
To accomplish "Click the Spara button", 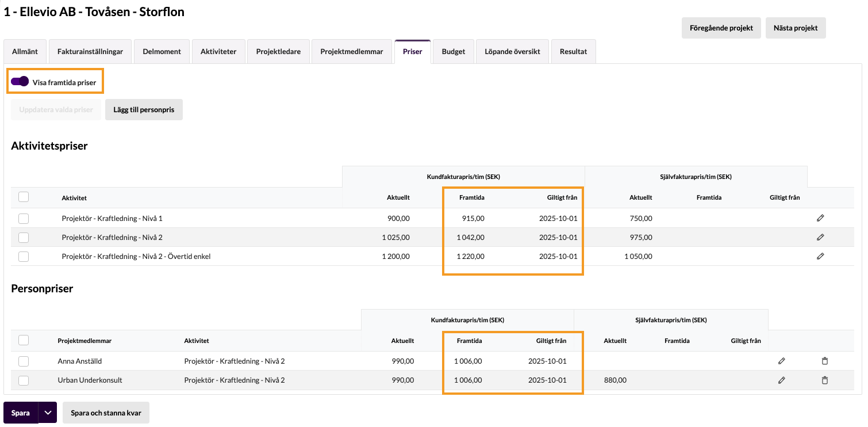I will [x=21, y=413].
